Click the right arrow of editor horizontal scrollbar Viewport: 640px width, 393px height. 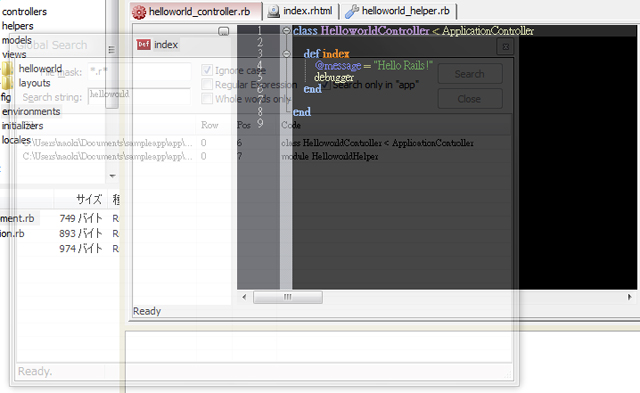coord(629,297)
